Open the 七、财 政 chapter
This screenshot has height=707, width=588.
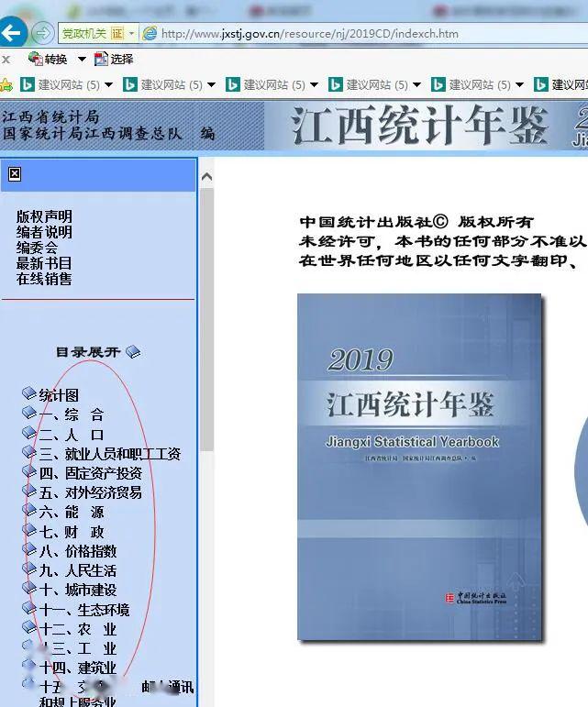point(72,532)
